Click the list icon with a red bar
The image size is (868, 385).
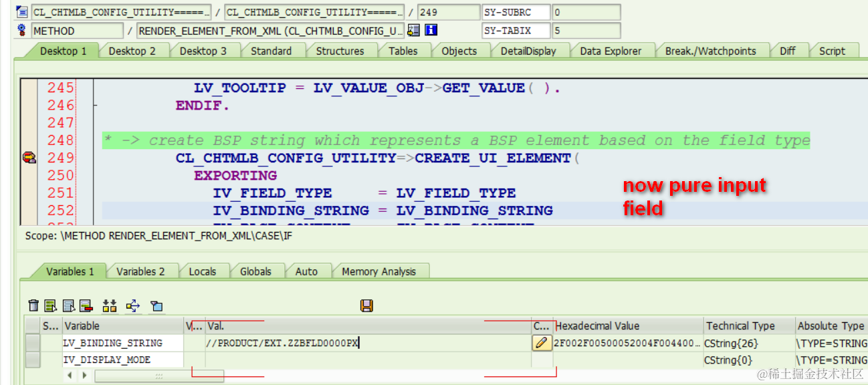pos(86,305)
